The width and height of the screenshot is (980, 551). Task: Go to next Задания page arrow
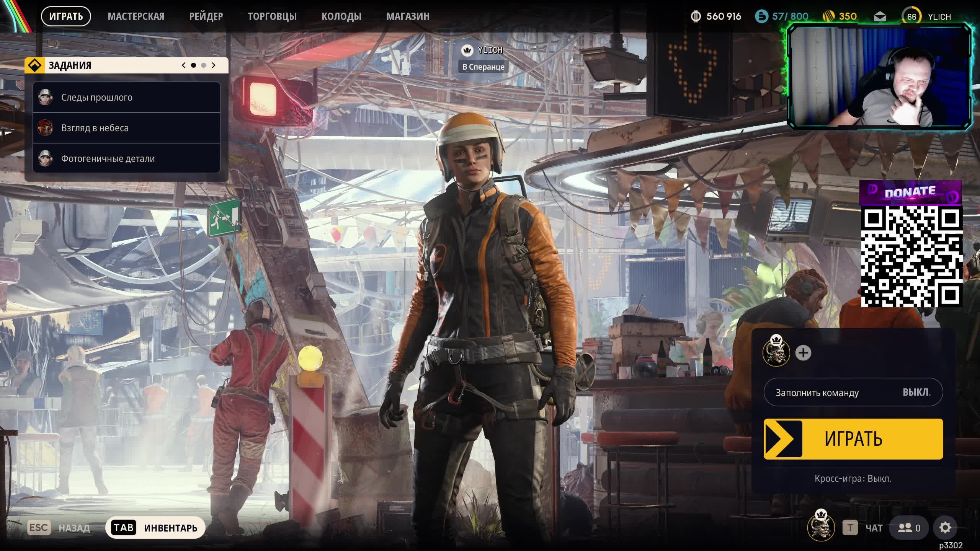pos(214,65)
